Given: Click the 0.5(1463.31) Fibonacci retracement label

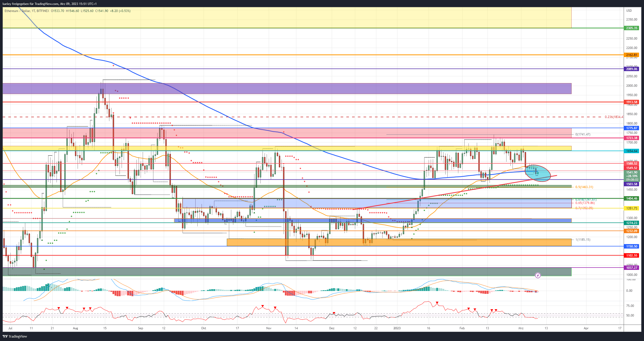Looking at the screenshot, I should [584, 187].
